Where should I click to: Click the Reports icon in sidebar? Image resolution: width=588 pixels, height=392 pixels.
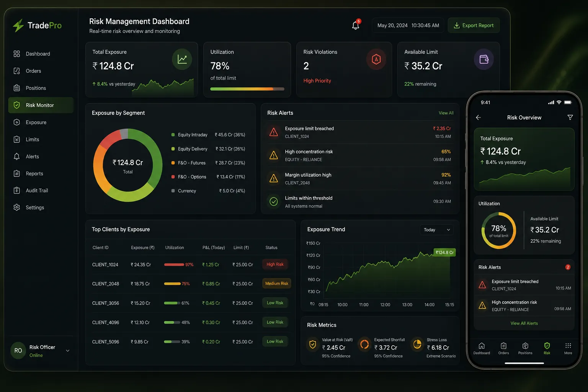(x=16, y=173)
